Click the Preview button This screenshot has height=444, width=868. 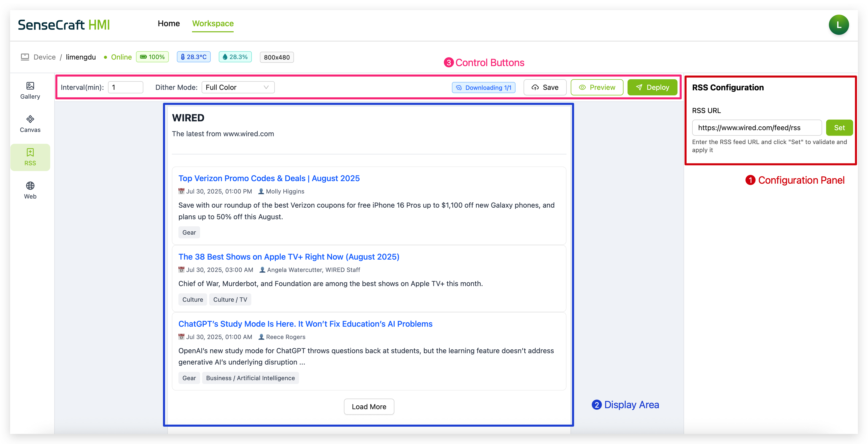coord(597,88)
